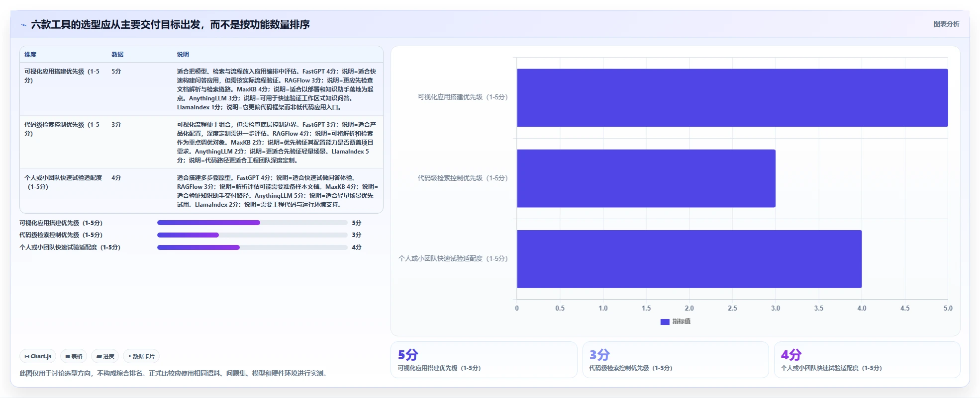The width and height of the screenshot is (980, 398).
Task: Select the 数据卡片 tag chip
Action: click(141, 356)
